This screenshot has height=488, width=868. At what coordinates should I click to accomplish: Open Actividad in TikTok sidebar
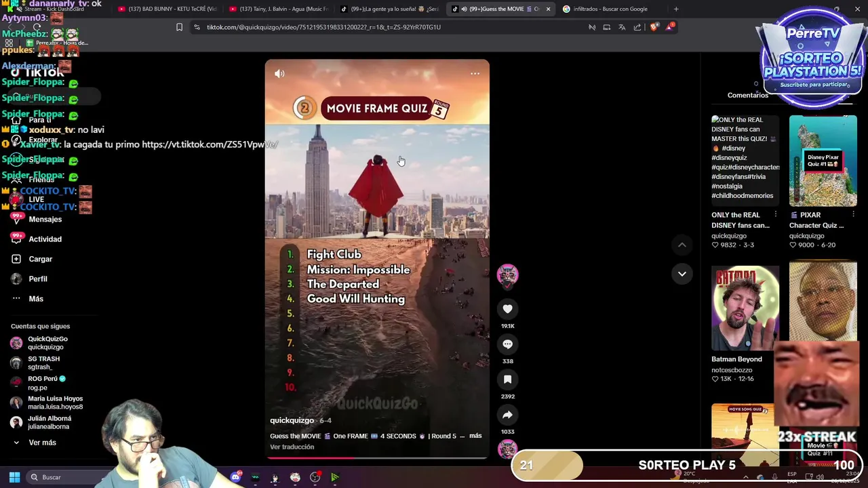tap(45, 239)
